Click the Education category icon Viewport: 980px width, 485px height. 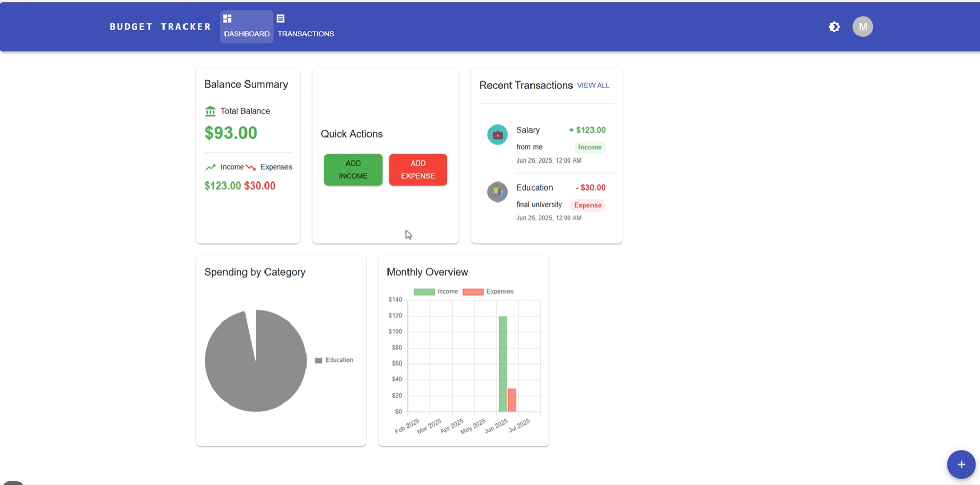click(x=497, y=192)
